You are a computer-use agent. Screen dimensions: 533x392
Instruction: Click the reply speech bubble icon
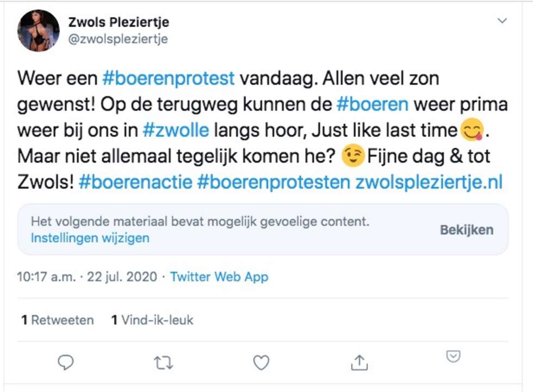pyautogui.click(x=66, y=362)
